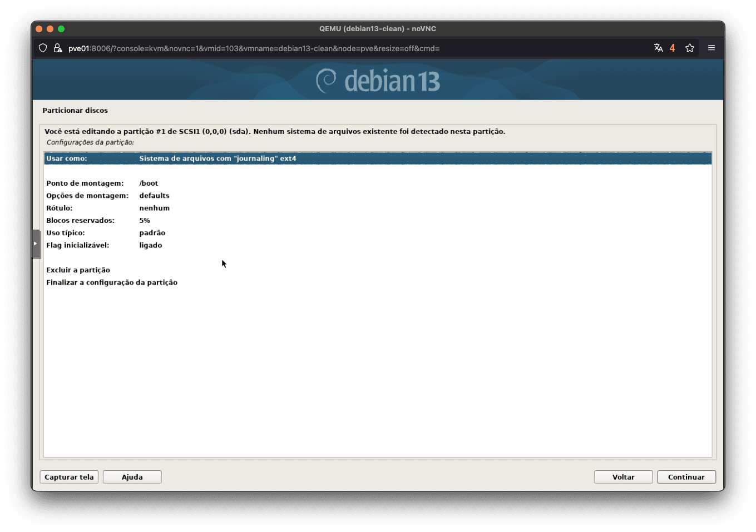756x532 pixels.
Task: Select the 'Ponto de montagem: /boot' row
Action: click(378, 183)
